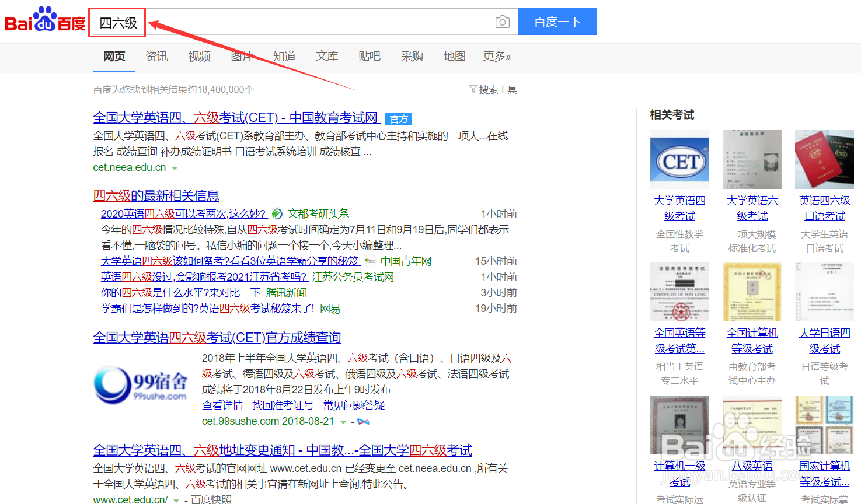
Task: Switch to the 图片 tab
Action: click(x=242, y=56)
